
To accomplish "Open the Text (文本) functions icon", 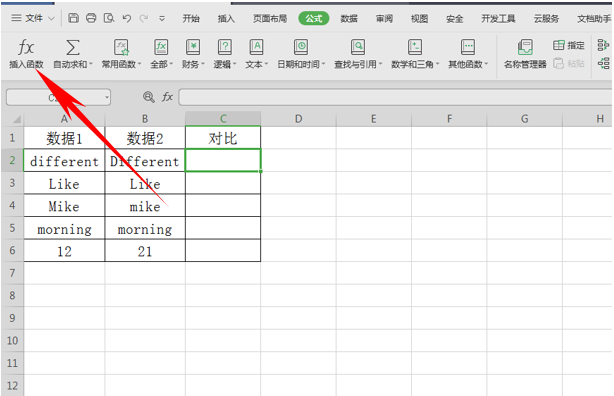I will point(256,47).
